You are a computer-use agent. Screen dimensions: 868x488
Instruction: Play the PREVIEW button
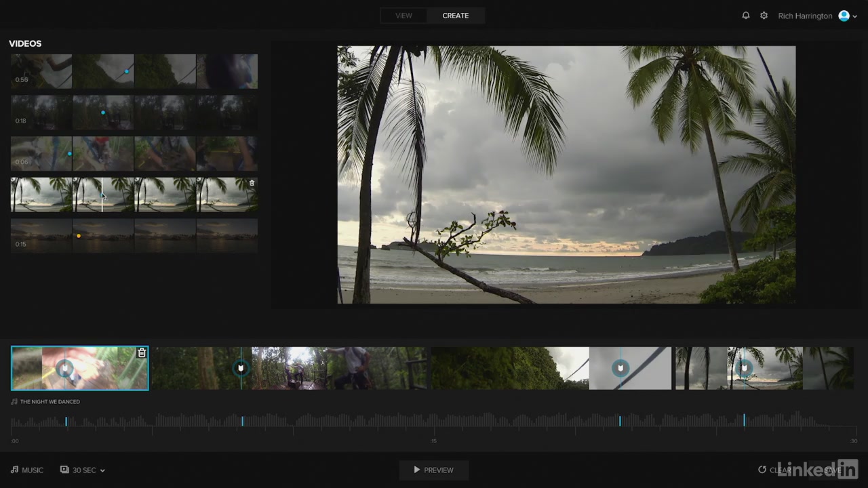point(434,470)
